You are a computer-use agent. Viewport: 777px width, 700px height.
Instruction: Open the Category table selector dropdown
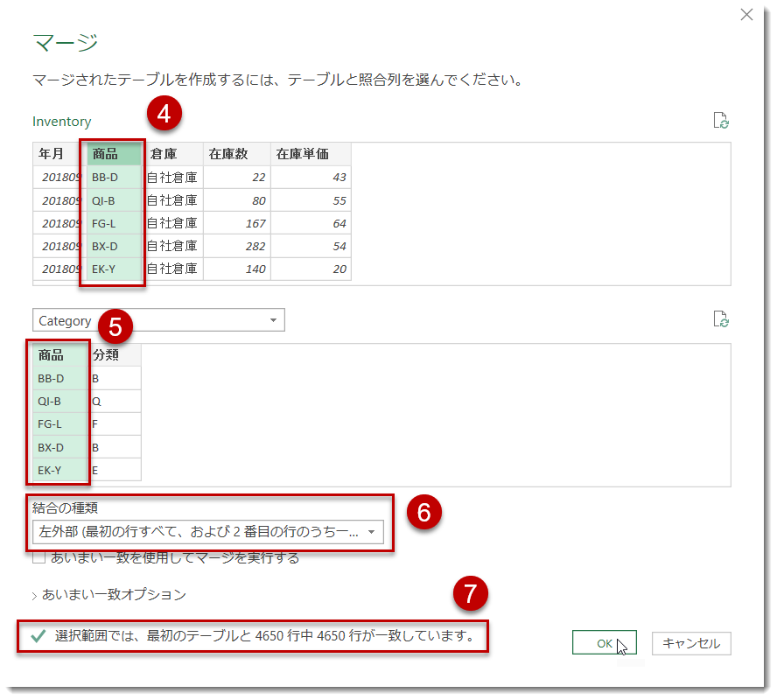[274, 320]
